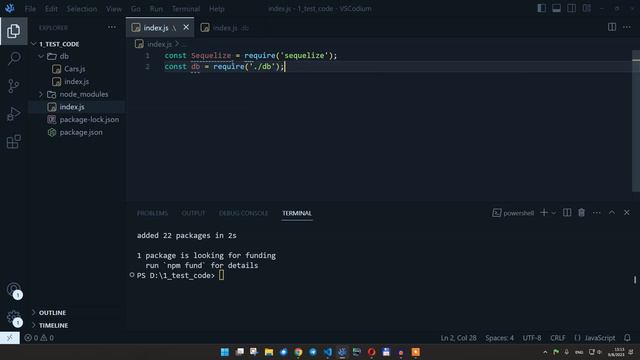Split the terminal
The height and width of the screenshot is (360, 640).
point(567,213)
